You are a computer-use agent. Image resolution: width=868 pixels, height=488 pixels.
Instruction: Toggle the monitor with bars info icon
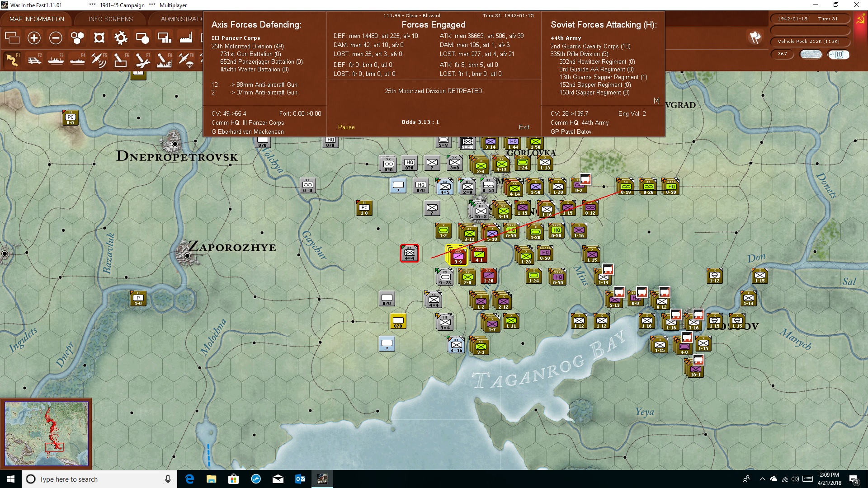tap(164, 38)
